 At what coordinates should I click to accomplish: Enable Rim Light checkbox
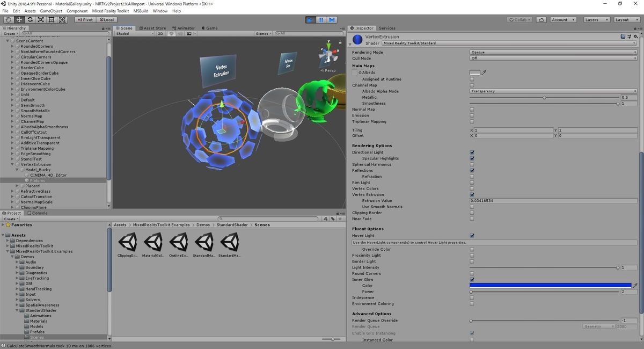click(472, 183)
